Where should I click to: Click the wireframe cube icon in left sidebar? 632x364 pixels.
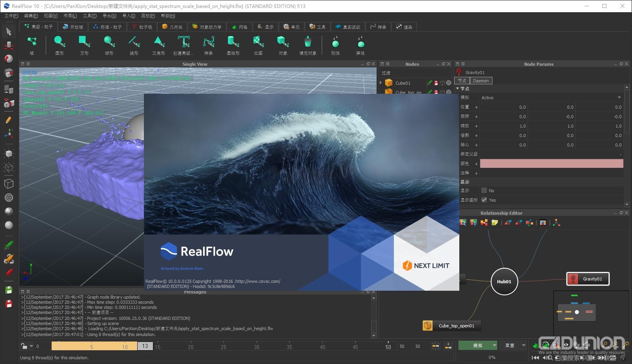[x=9, y=184]
